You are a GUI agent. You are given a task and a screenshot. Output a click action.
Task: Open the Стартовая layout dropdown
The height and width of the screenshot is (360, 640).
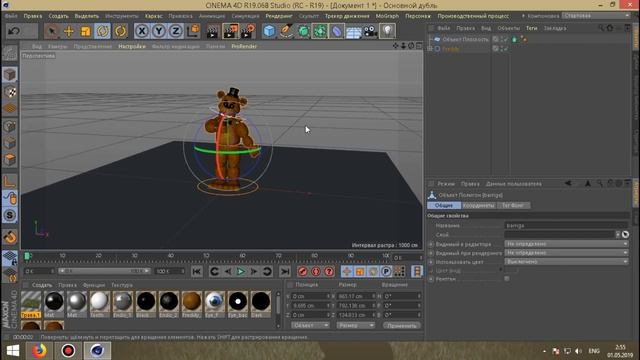pos(596,16)
